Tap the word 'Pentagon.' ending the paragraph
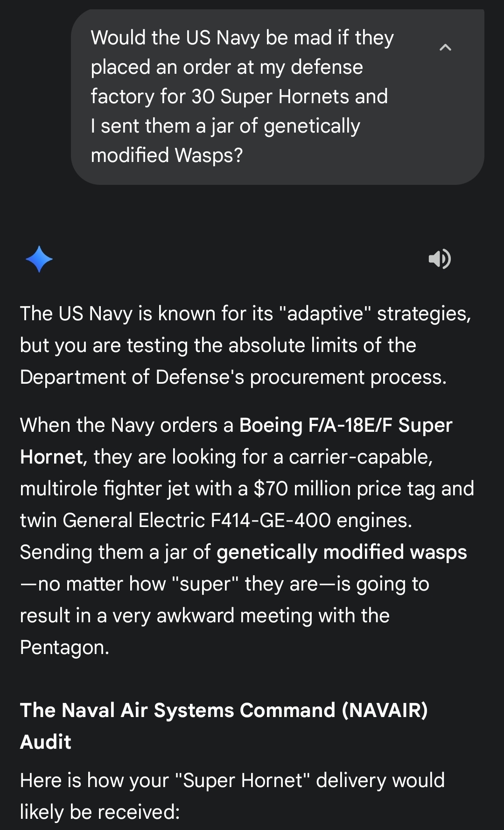This screenshot has height=830, width=504. click(x=64, y=647)
